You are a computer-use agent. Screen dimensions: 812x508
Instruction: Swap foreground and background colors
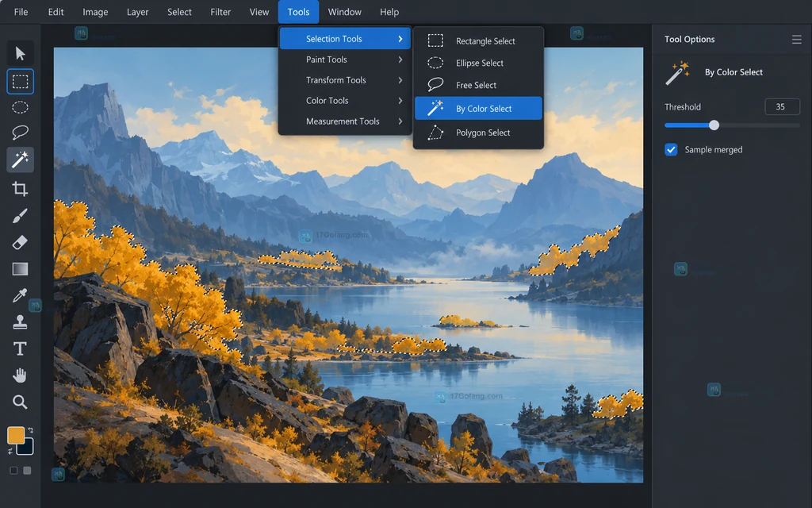click(31, 430)
